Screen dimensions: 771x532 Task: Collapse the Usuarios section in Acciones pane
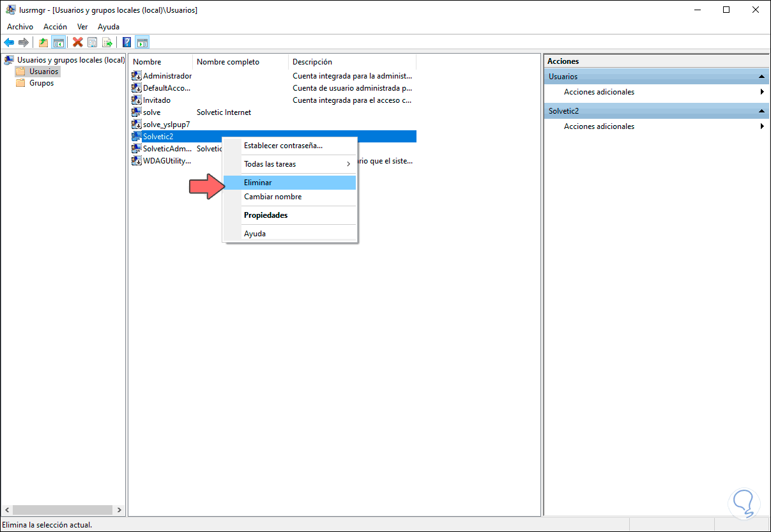(761, 77)
